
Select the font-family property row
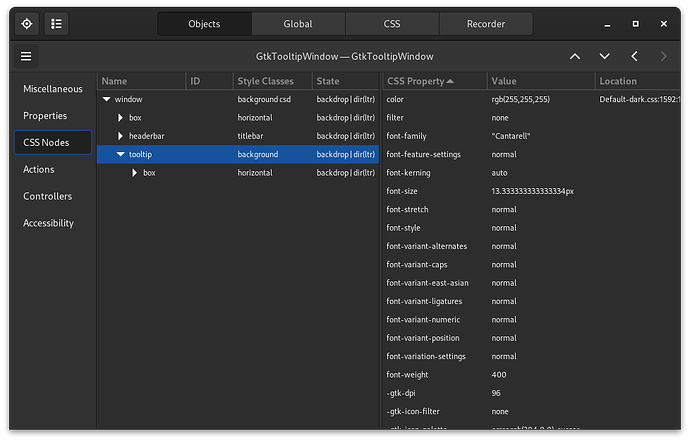pyautogui.click(x=532, y=136)
